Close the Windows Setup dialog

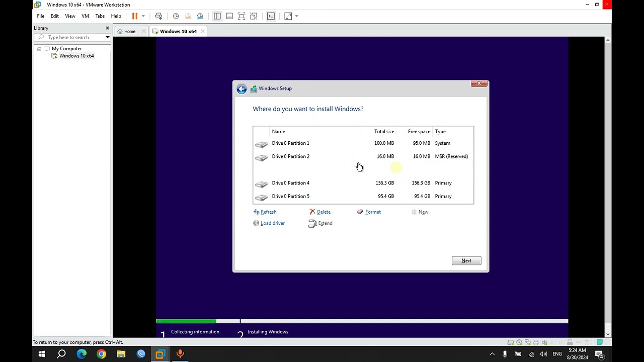479,83
